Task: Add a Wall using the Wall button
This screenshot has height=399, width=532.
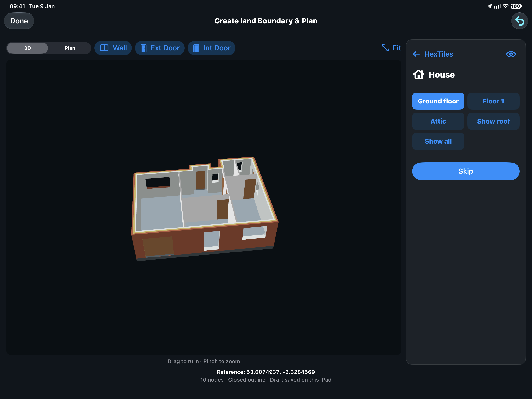Action: point(113,48)
